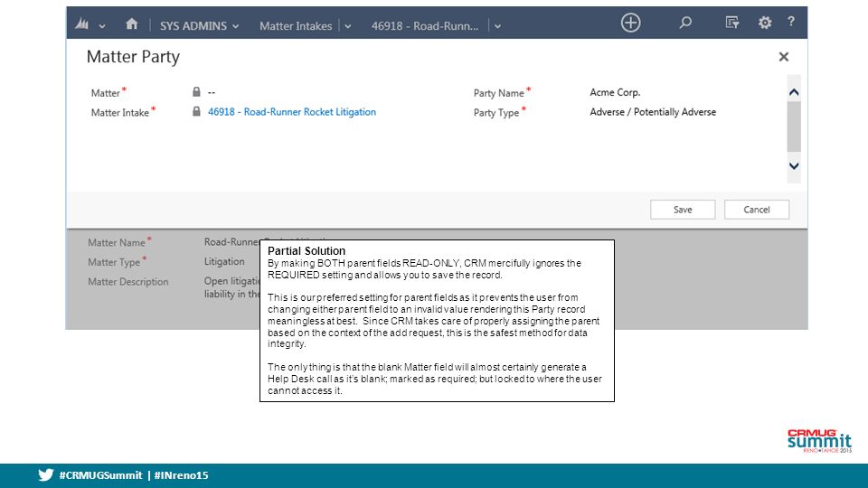Click the Save button
Image resolution: width=868 pixels, height=488 pixels.
(x=683, y=210)
